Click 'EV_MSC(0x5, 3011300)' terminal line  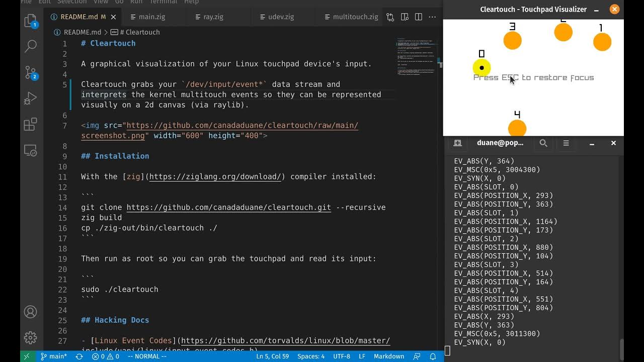497,333
